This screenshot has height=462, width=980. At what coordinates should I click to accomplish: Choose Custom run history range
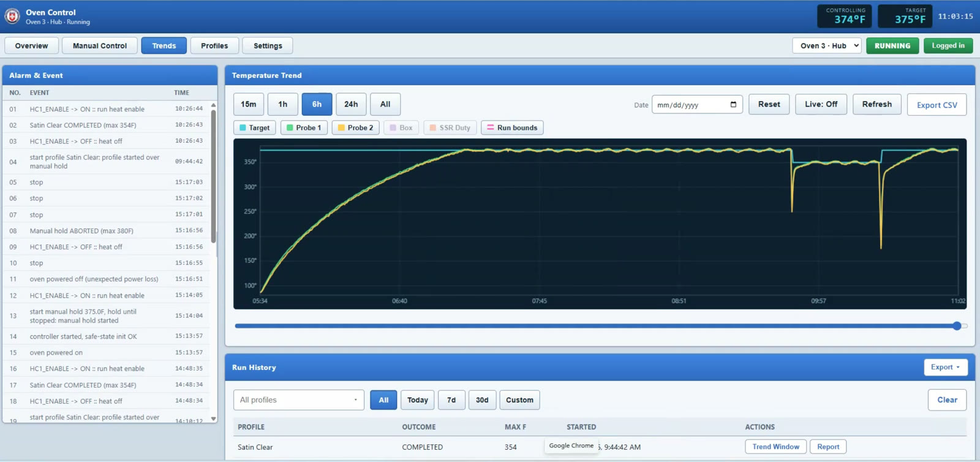point(519,400)
